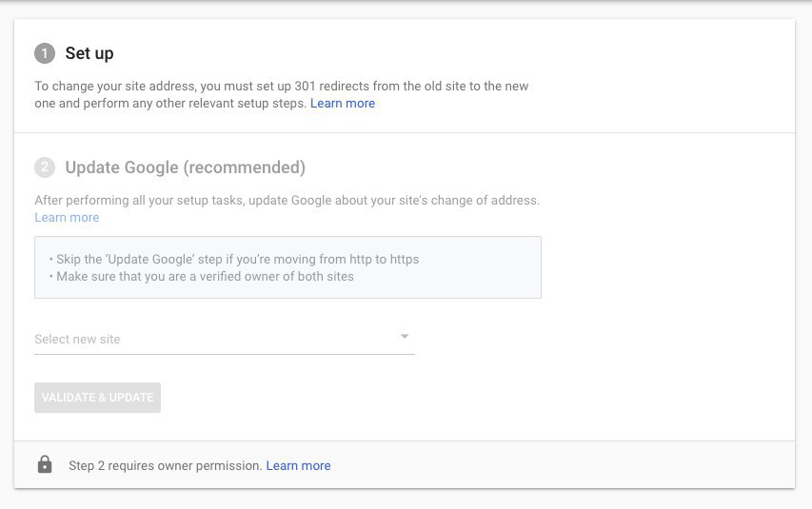812x509 pixels.
Task: Expand the dropdown arrow for Select new site
Action: point(405,337)
